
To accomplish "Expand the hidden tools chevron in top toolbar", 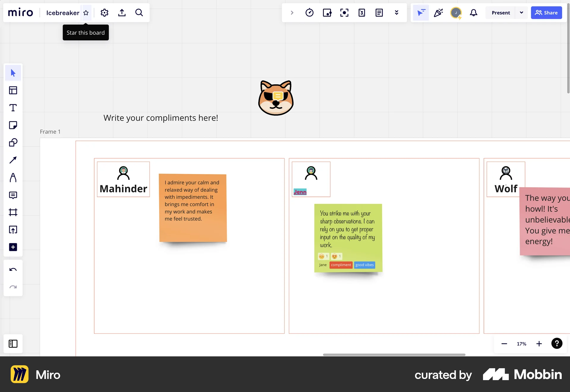I will click(x=397, y=13).
